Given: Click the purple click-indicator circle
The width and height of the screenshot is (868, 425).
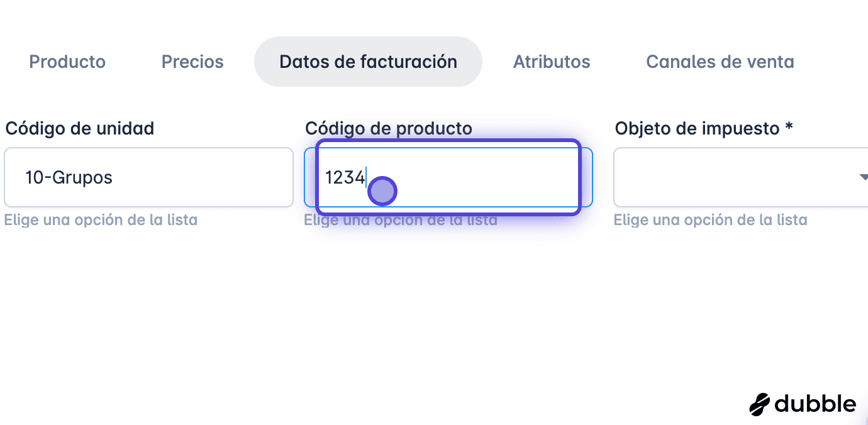Looking at the screenshot, I should pyautogui.click(x=382, y=191).
